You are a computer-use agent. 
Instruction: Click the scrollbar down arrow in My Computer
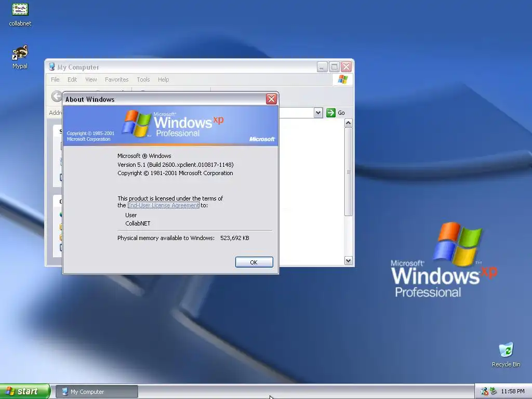[x=349, y=261]
